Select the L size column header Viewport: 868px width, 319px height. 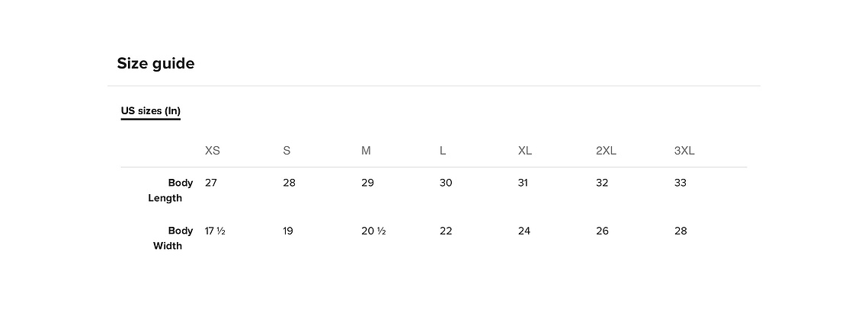pos(443,151)
